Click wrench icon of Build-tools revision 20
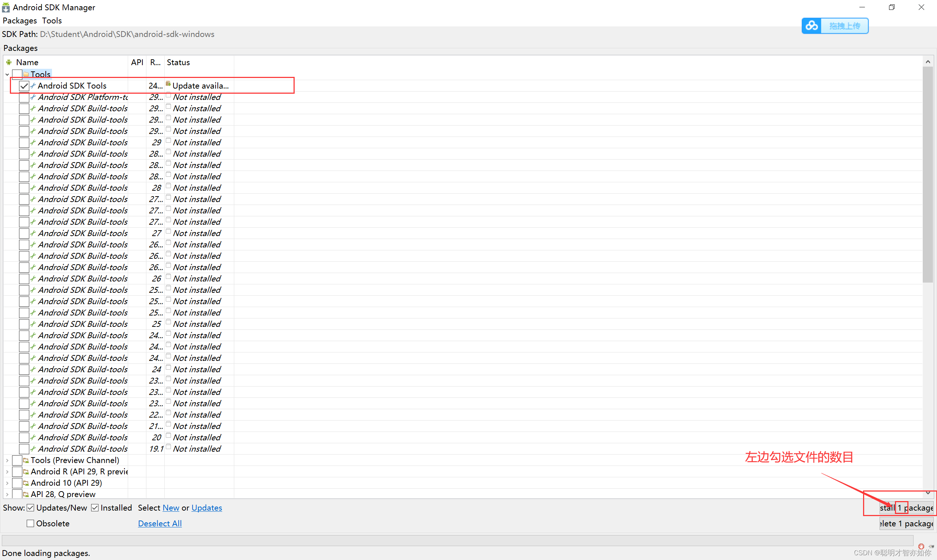 click(x=33, y=437)
